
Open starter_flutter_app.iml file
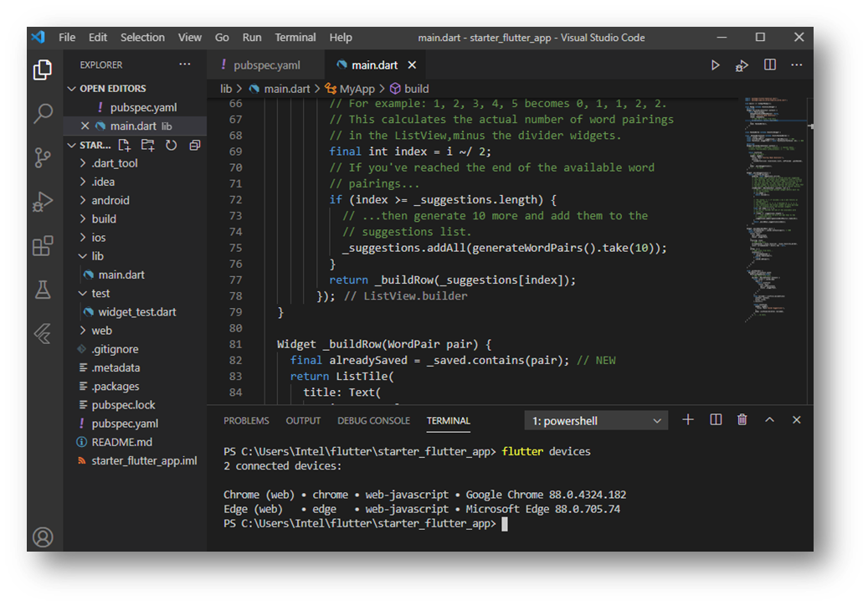[x=144, y=460]
